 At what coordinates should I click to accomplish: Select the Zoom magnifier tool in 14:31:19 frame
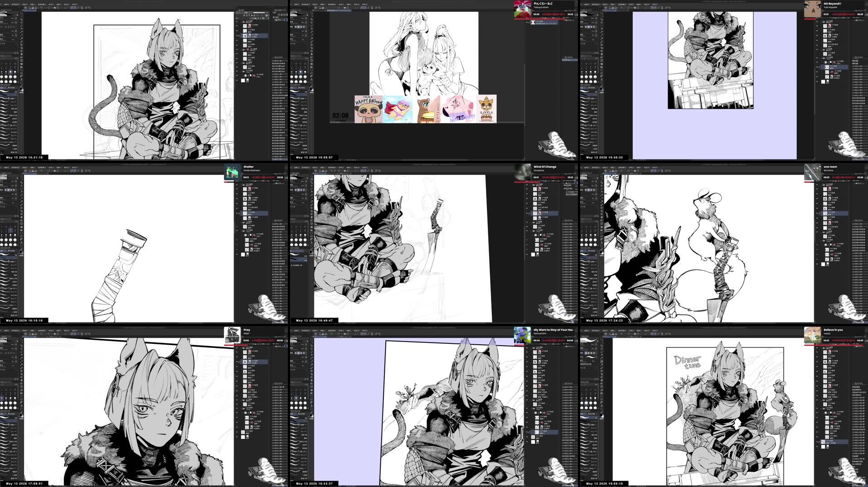[x=21, y=13]
